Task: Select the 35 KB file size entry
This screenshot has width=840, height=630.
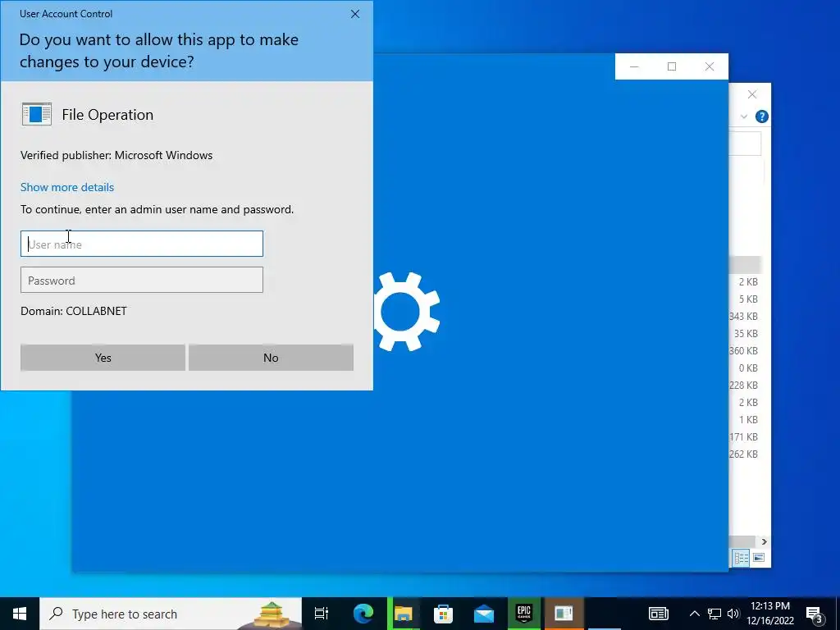Action: coord(746,333)
